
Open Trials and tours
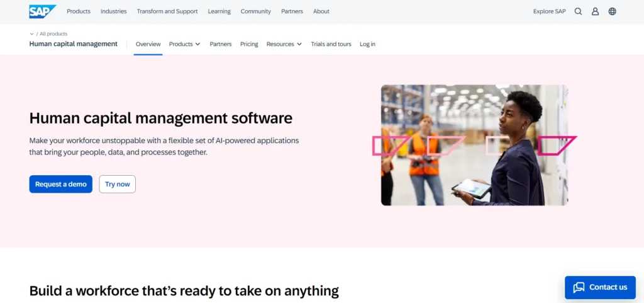pos(331,44)
